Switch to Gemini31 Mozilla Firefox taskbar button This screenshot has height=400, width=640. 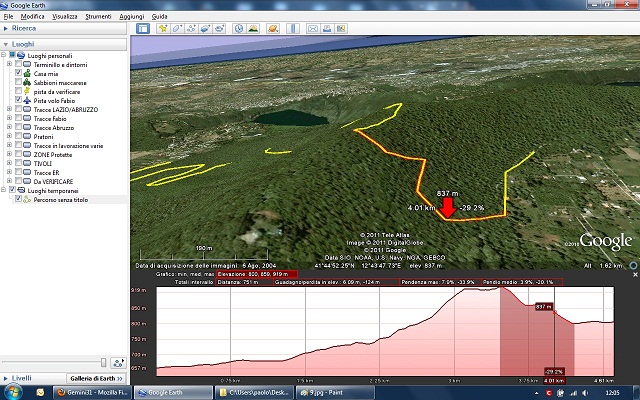tap(92, 392)
